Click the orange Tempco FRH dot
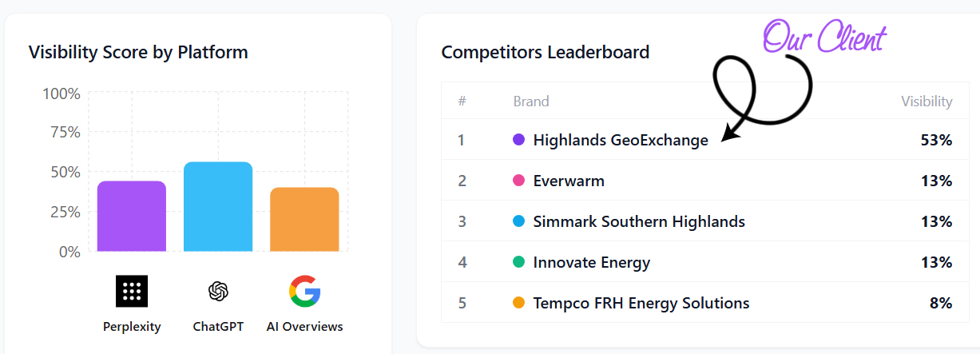This screenshot has height=354, width=980. 518,303
